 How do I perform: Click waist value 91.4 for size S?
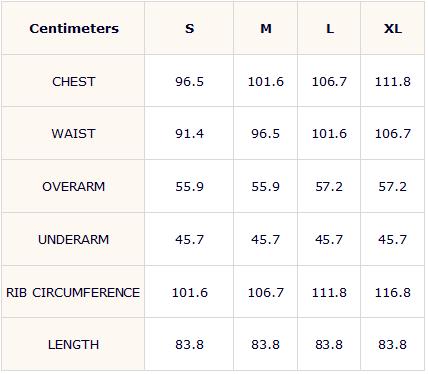[x=189, y=134]
